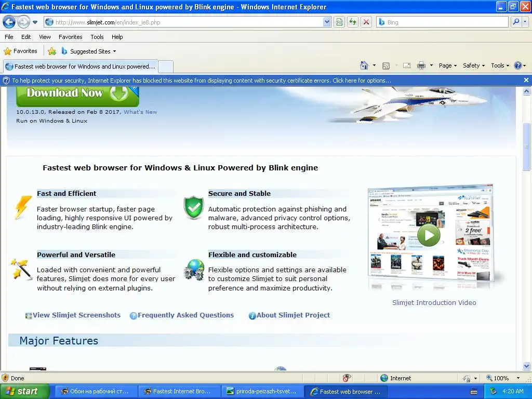
Task: Click the RSS Feeds icon
Action: pyautogui.click(x=386, y=66)
